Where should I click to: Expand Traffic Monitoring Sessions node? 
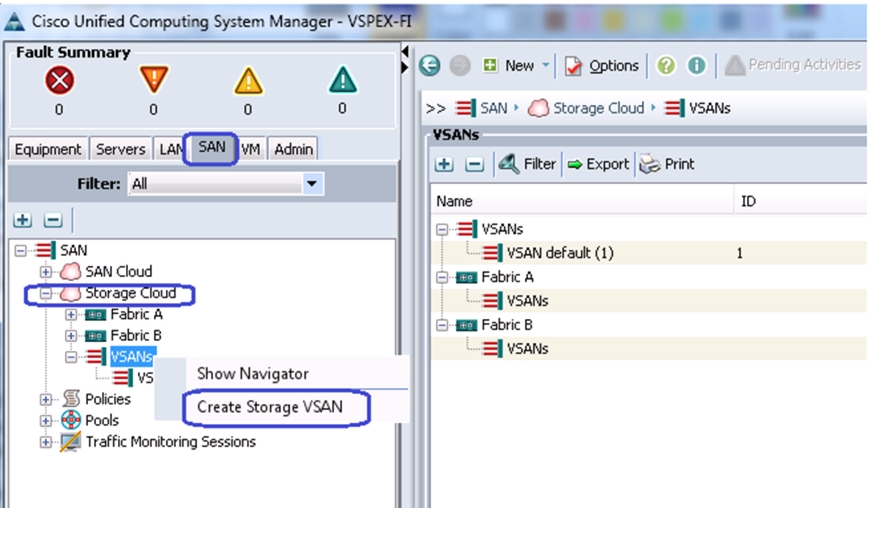[x=45, y=442]
